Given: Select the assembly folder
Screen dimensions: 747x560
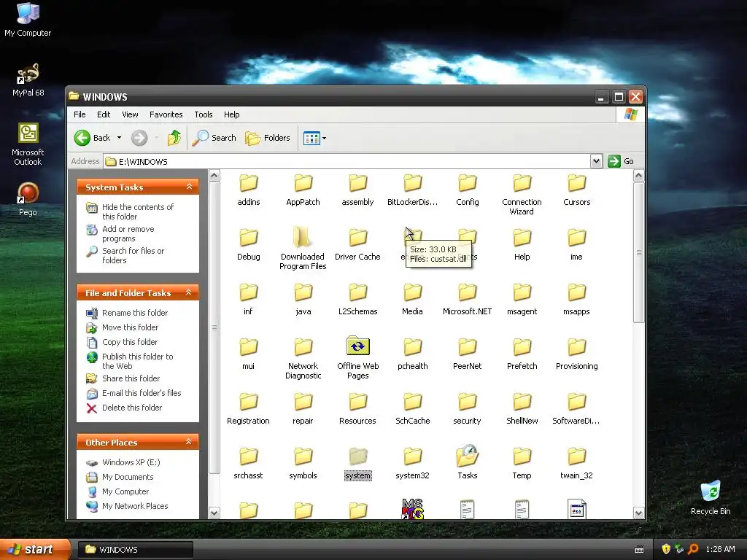Looking at the screenshot, I should (x=357, y=190).
